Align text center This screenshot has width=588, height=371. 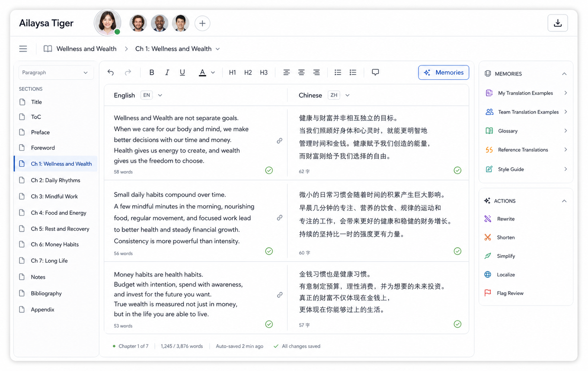point(301,72)
